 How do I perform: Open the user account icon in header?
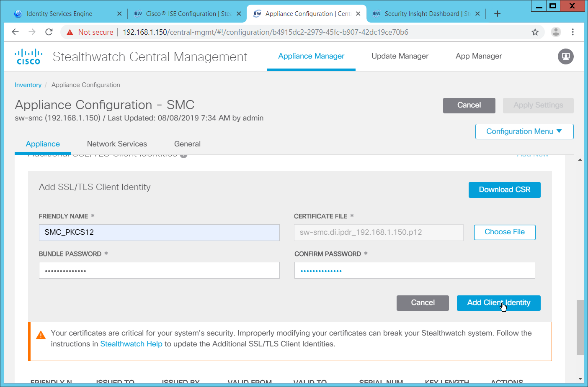565,56
